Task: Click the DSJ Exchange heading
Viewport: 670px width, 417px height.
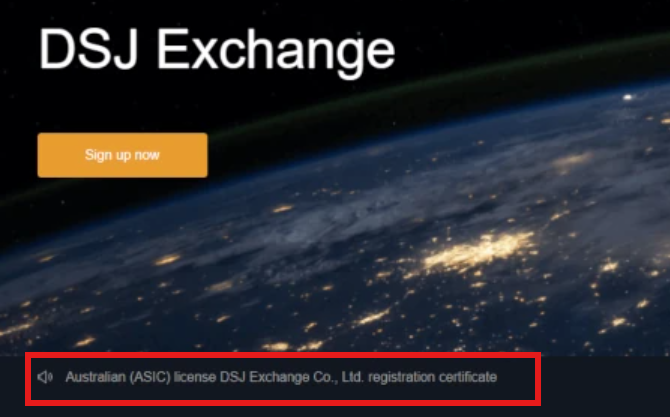Action: pyautogui.click(x=217, y=50)
